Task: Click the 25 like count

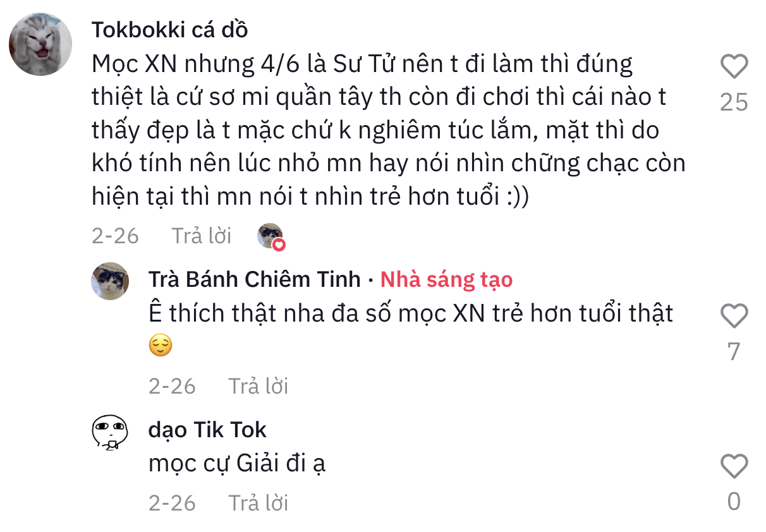Action: 734,102
